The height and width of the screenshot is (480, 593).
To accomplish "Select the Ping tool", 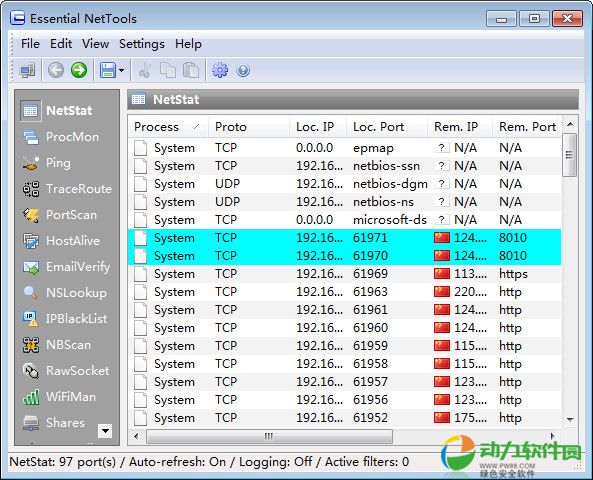I will point(47,163).
